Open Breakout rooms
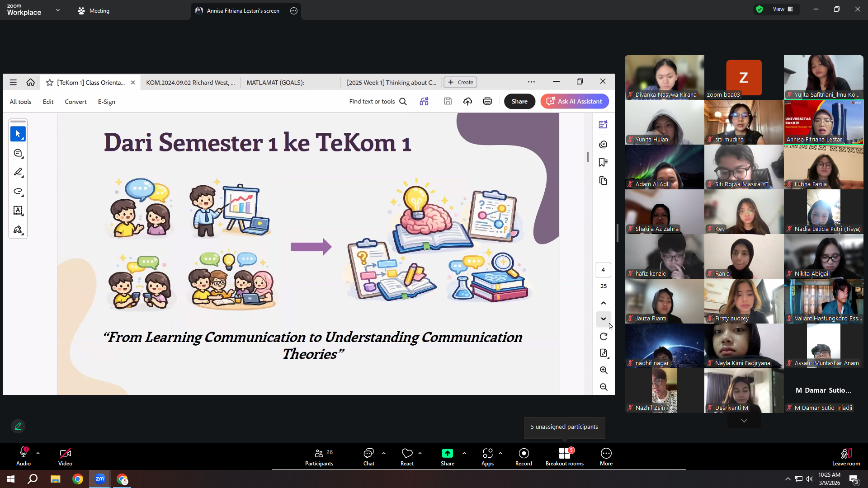 [x=565, y=457]
